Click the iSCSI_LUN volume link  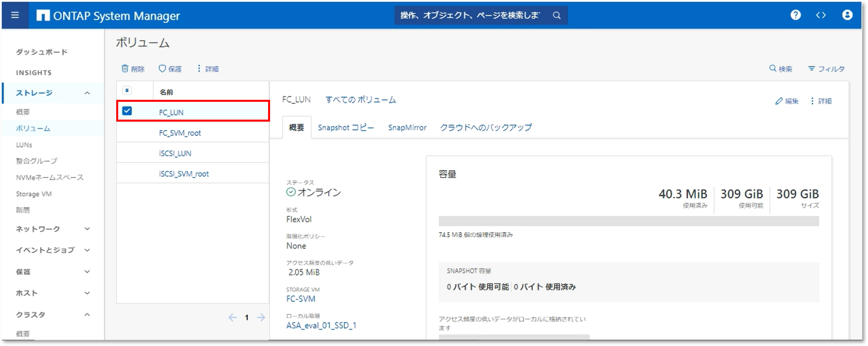(175, 154)
